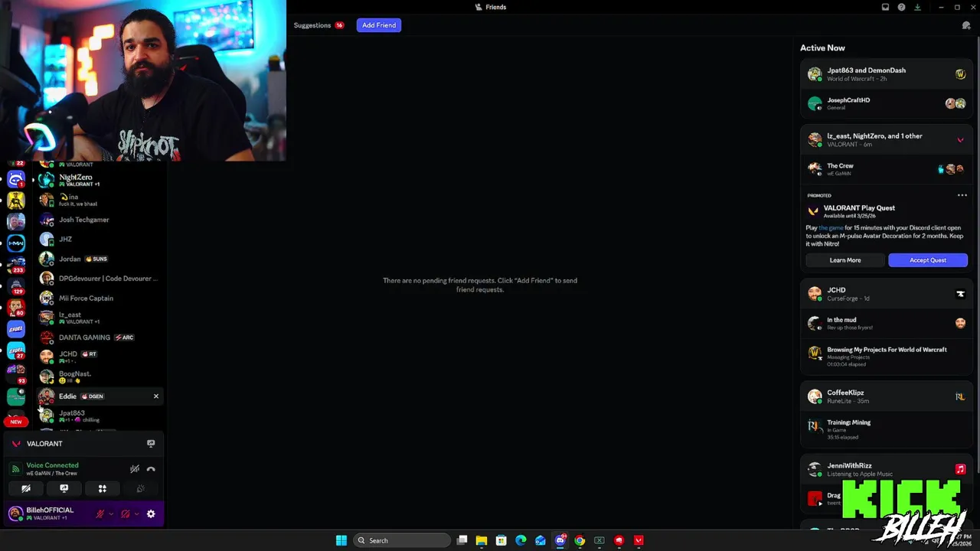The height and width of the screenshot is (551, 980).
Task: Undeafen the headphones
Action: [x=126, y=514]
